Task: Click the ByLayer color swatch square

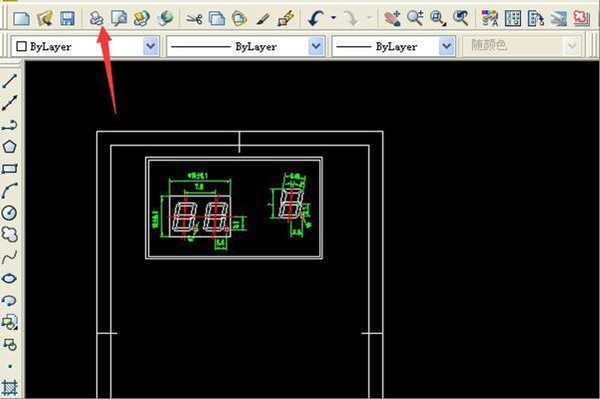Action: coord(21,46)
